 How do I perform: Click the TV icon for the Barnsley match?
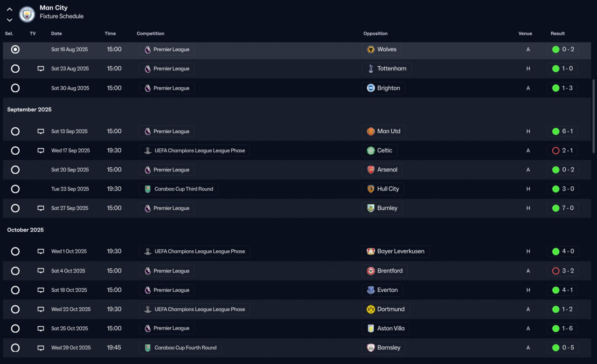point(41,348)
